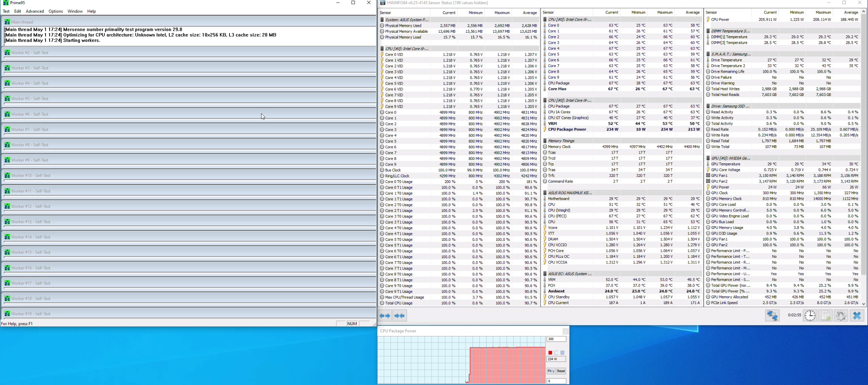Open the Window menu in Prime95
The image size is (868, 385).
coord(75,11)
